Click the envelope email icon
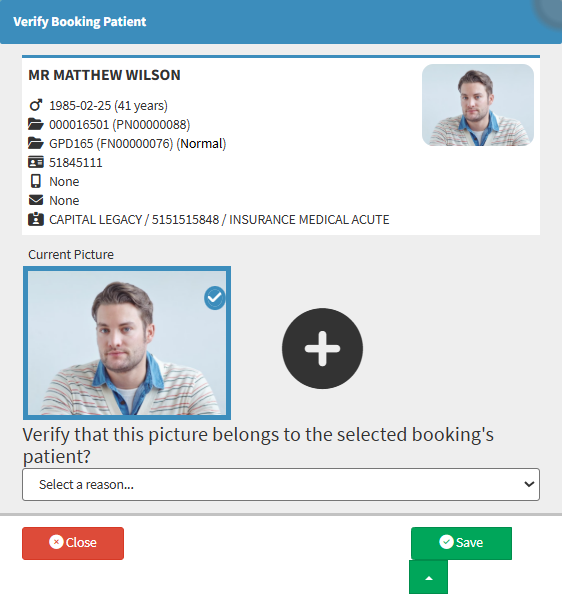 (x=36, y=200)
